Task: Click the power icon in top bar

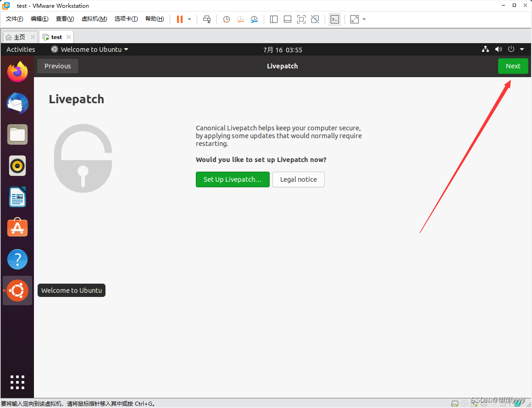Action: (x=511, y=49)
